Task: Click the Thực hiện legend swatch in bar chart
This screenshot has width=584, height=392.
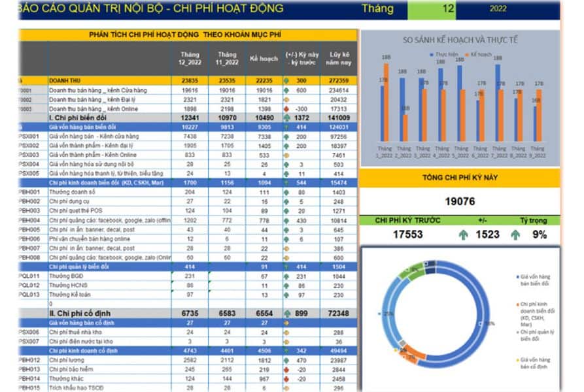Action: (430, 55)
